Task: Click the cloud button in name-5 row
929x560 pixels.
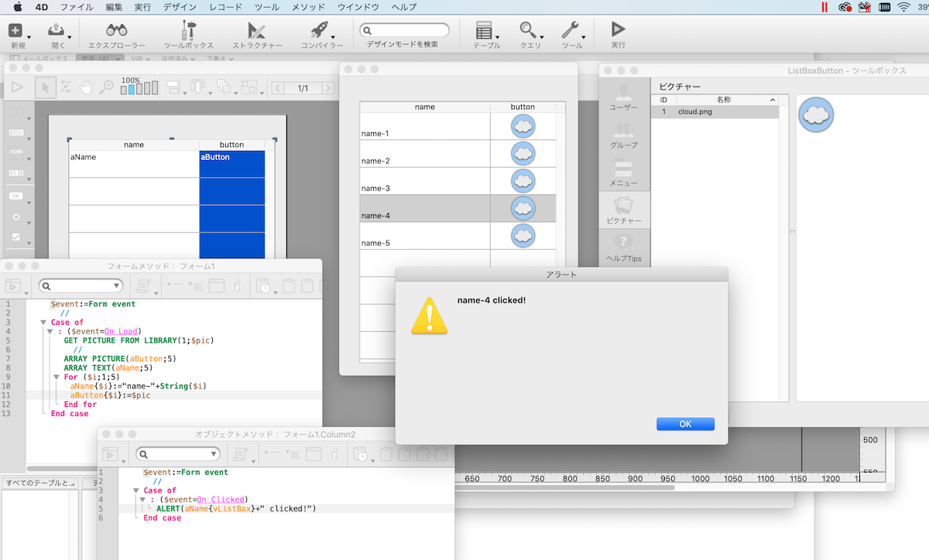Action: (523, 236)
